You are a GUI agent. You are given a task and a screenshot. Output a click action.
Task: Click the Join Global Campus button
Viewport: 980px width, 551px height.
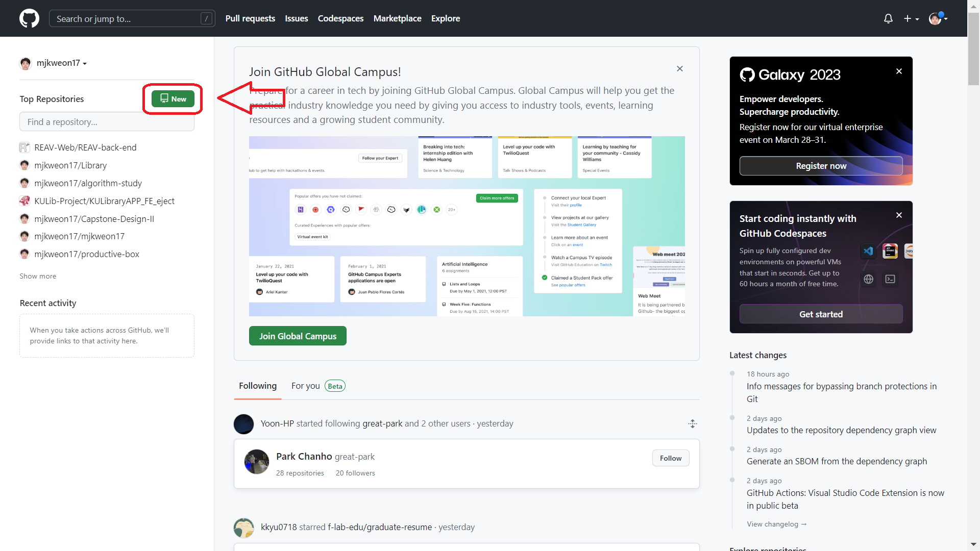[298, 336]
